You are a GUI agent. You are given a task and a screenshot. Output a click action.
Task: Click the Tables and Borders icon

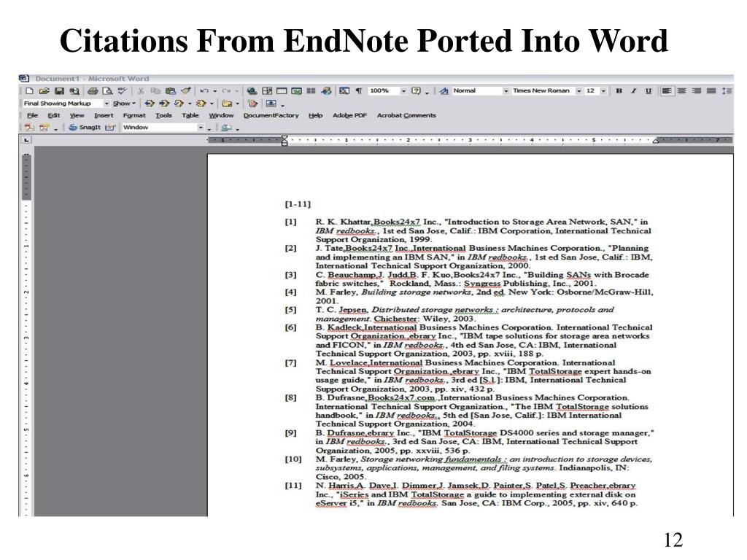click(x=267, y=91)
